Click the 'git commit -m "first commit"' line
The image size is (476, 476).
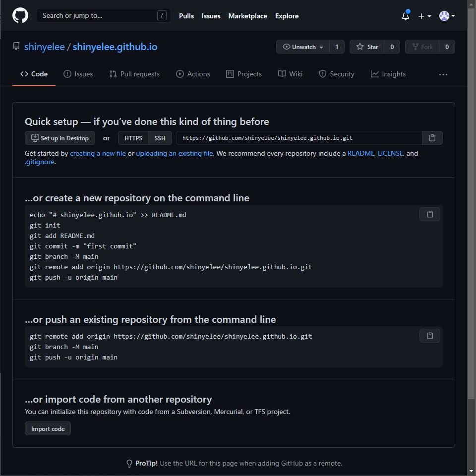pos(83,246)
